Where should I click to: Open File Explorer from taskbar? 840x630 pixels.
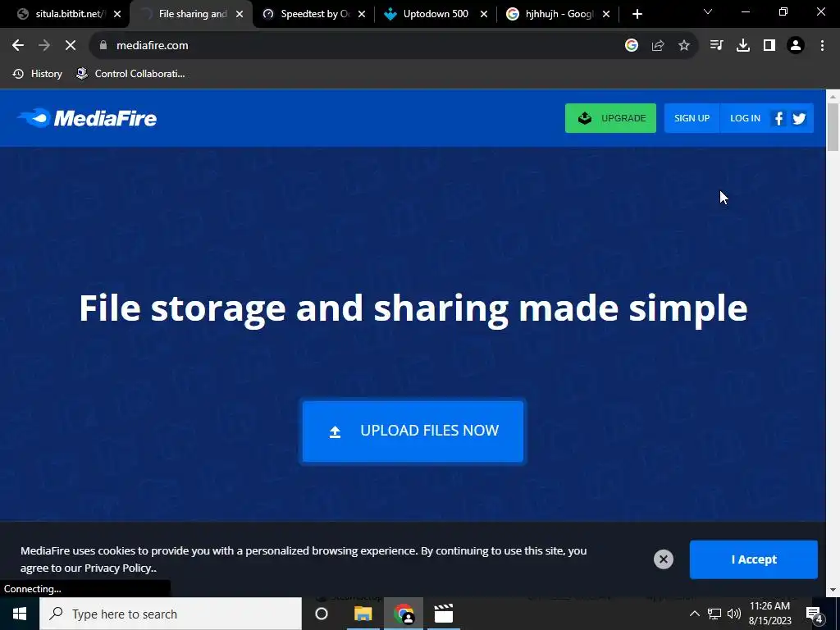(x=363, y=614)
